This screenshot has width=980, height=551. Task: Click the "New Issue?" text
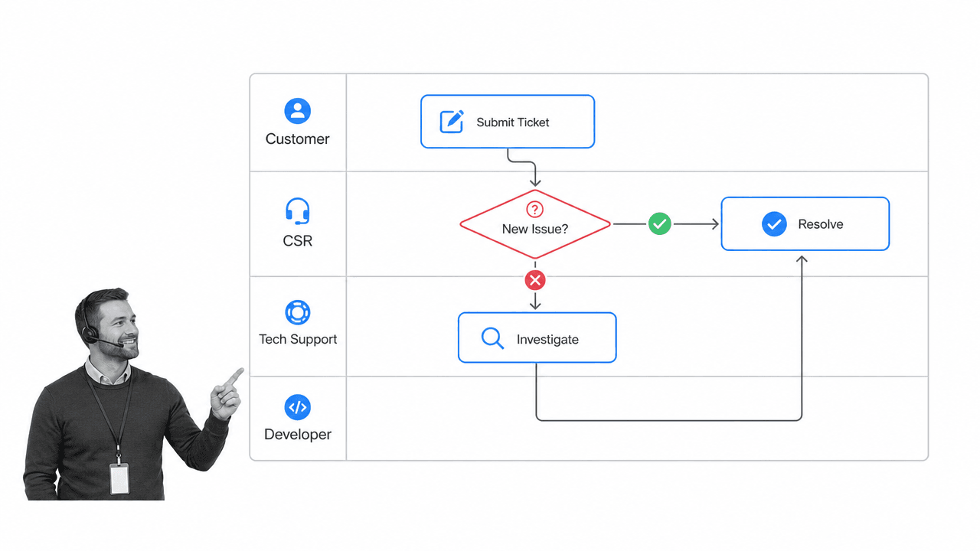535,229
